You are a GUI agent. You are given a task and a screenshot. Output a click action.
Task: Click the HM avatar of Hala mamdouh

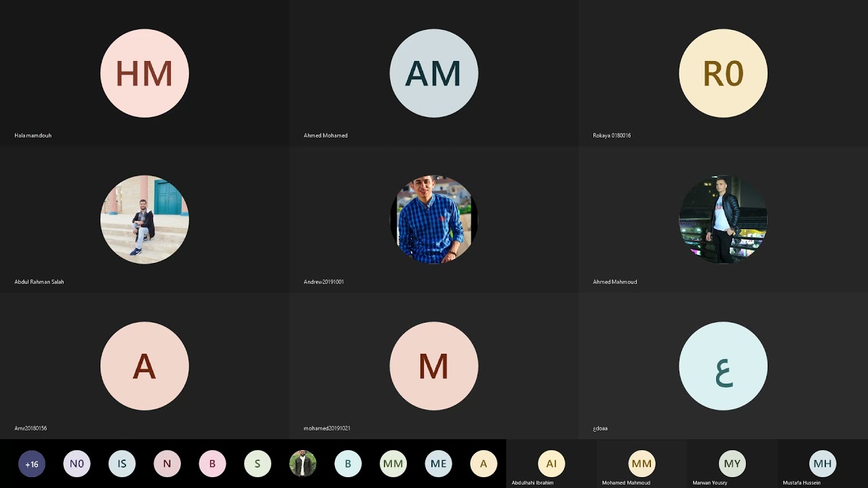pyautogui.click(x=144, y=73)
